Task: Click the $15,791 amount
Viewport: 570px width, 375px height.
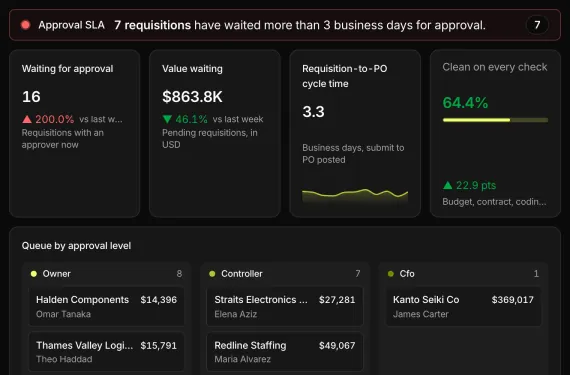Action: point(158,346)
